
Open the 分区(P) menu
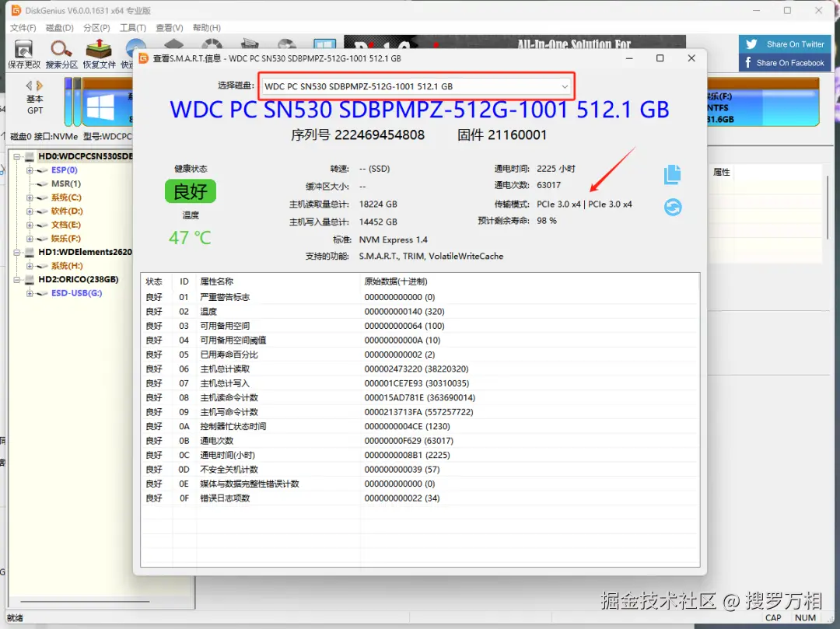click(96, 28)
